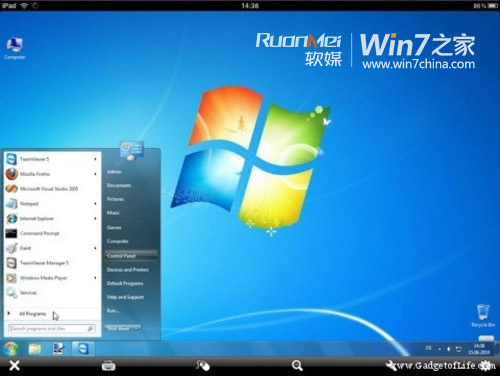Click the taskbar icon next to Explorer

(x=58, y=349)
